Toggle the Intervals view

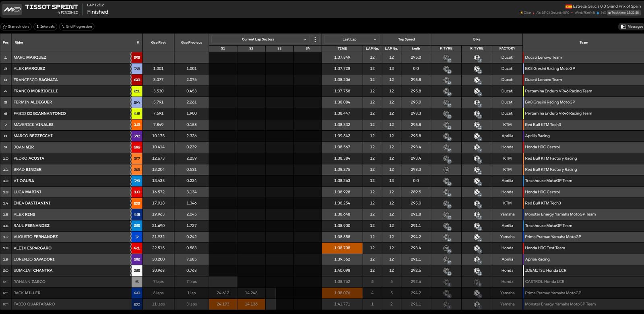coord(45,27)
